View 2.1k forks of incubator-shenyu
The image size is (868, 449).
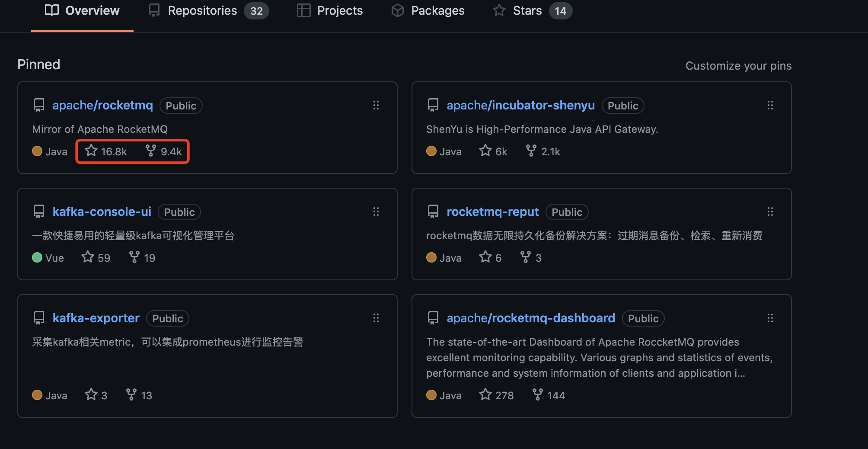(x=542, y=151)
